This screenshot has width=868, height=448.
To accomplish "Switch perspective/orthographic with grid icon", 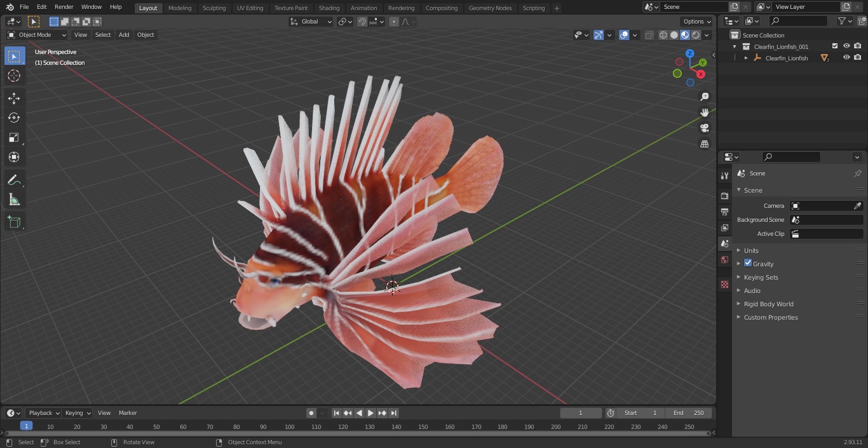I will 704,144.
